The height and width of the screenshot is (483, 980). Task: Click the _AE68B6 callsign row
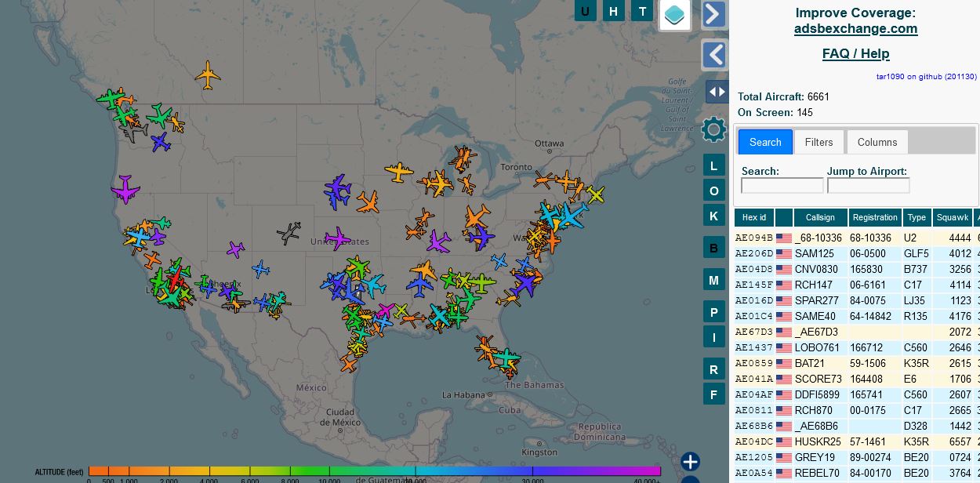[857, 426]
